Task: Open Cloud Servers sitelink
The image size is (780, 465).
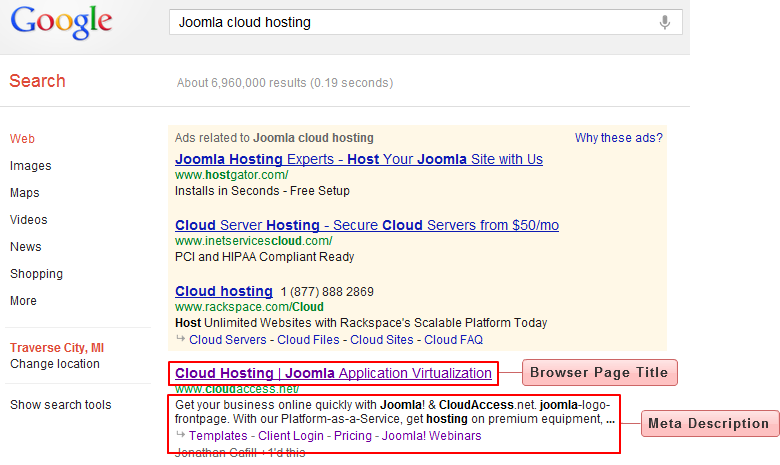Action: point(227,340)
